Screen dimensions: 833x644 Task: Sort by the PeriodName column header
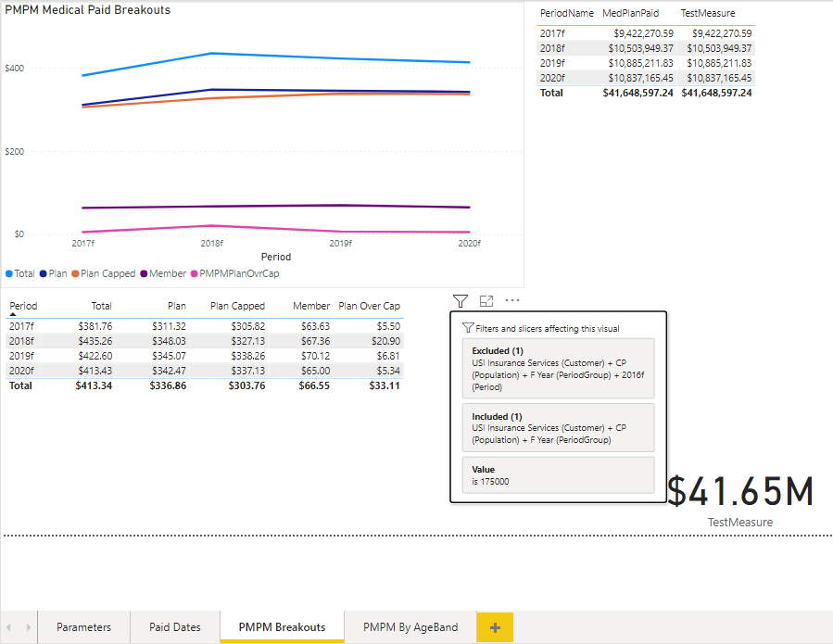(567, 13)
